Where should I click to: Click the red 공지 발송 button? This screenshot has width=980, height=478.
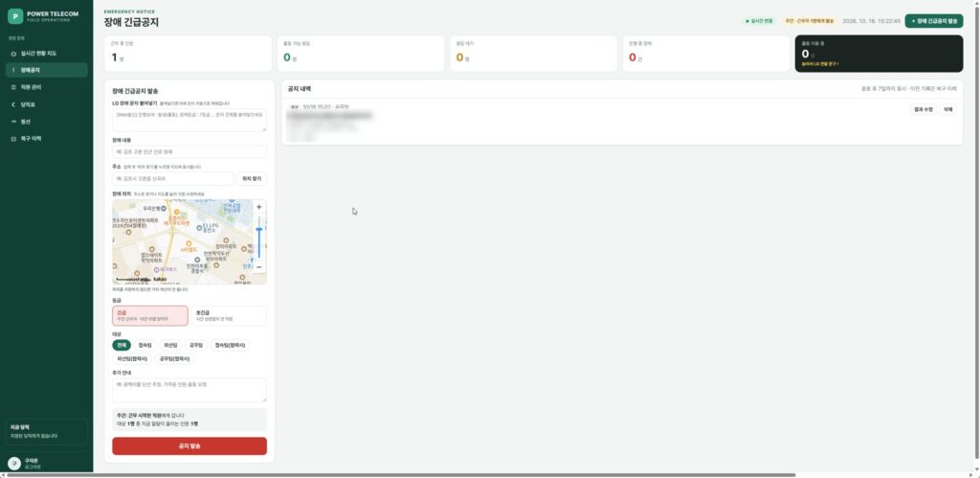point(189,446)
